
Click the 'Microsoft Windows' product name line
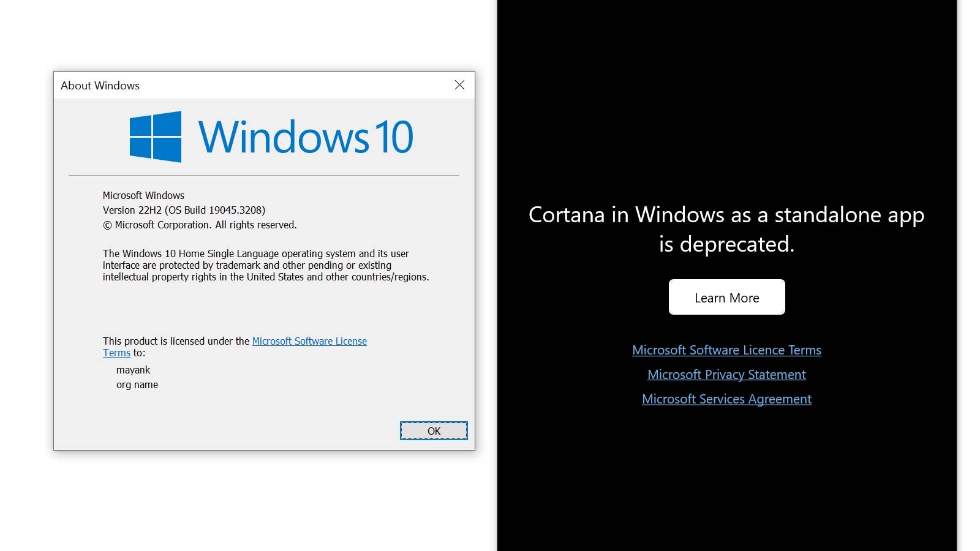[143, 195]
